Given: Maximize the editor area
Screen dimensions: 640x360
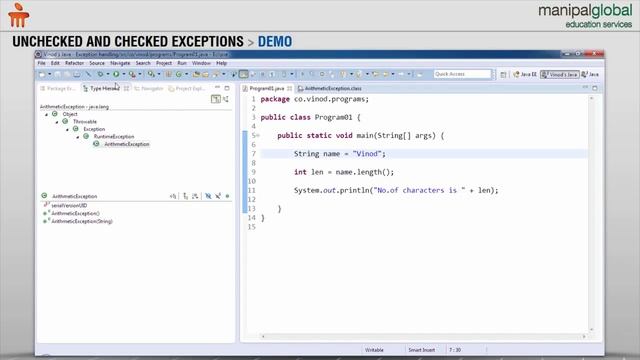Looking at the screenshot, I should (x=595, y=88).
